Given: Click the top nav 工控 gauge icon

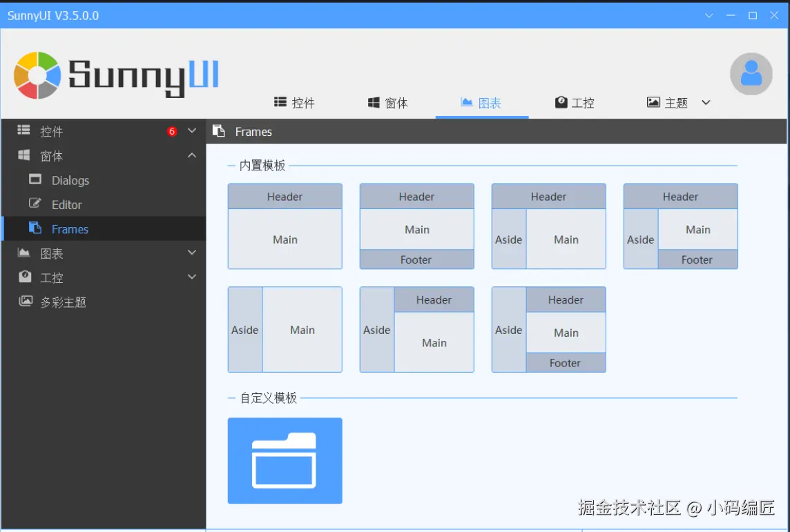Looking at the screenshot, I should (x=561, y=102).
